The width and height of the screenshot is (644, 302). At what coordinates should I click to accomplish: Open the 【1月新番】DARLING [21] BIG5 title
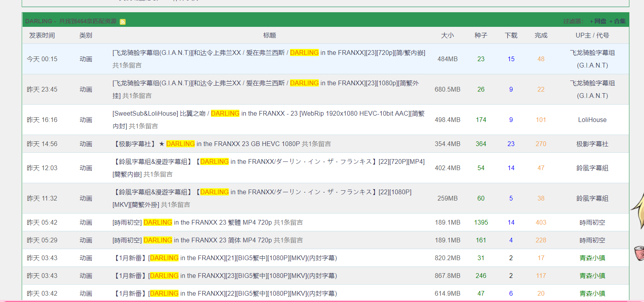[x=225, y=258]
